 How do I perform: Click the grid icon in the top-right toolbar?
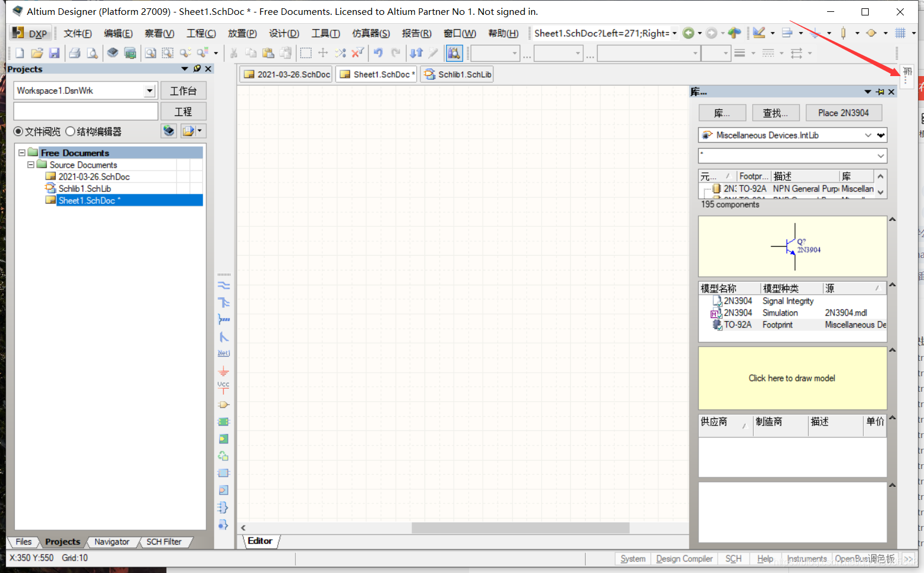(901, 33)
